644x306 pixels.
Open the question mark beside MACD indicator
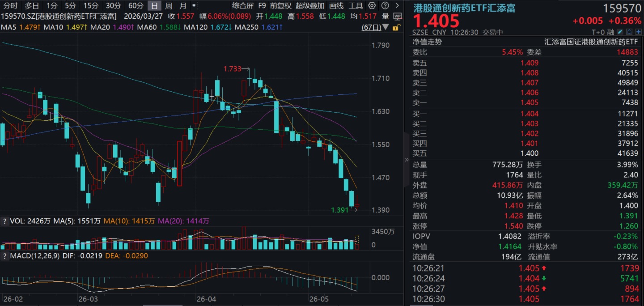click(5, 256)
